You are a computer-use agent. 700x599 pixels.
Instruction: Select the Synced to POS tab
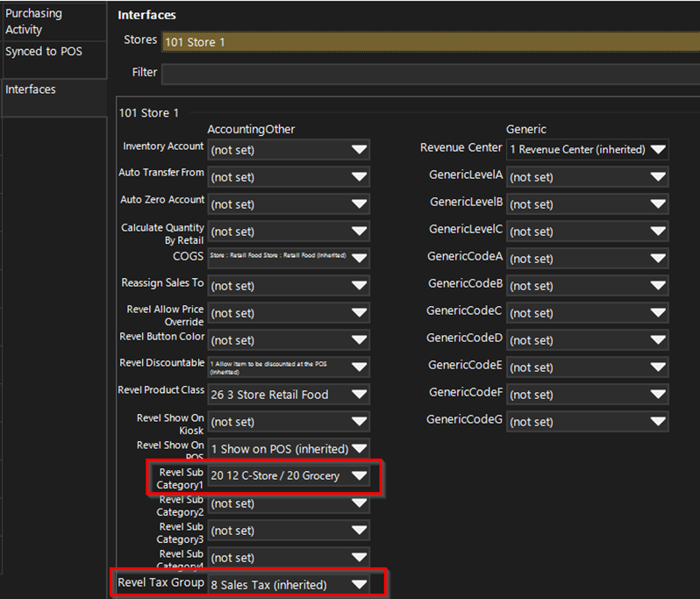click(53, 52)
